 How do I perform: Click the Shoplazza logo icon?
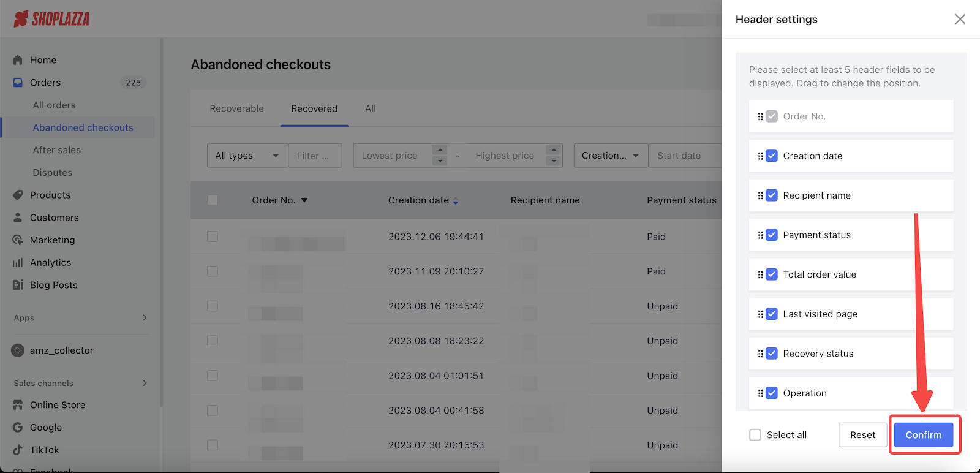point(21,19)
